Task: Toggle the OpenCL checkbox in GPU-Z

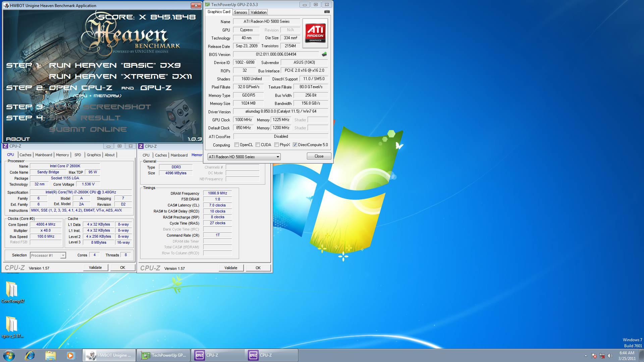Action: point(237,145)
